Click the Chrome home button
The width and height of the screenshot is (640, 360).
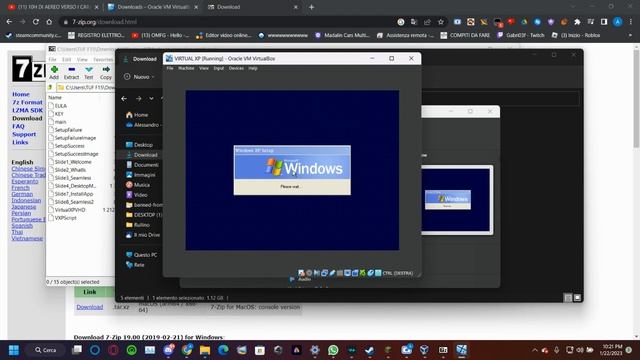click(x=49, y=22)
